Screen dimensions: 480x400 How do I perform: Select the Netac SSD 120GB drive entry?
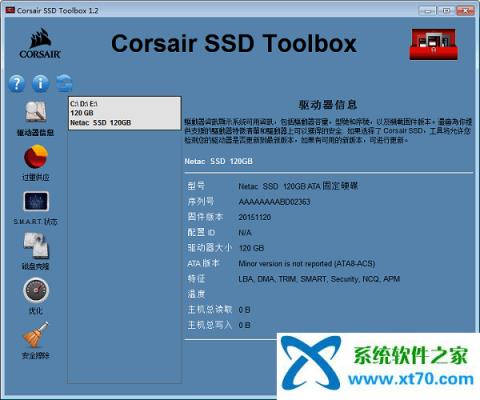125,113
